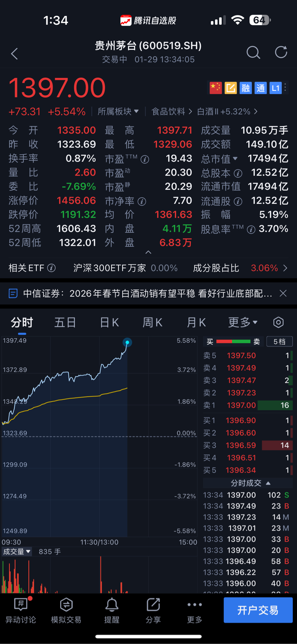Tap info icon beside 总股本
Viewport: 297px width, 644px height.
point(238,173)
